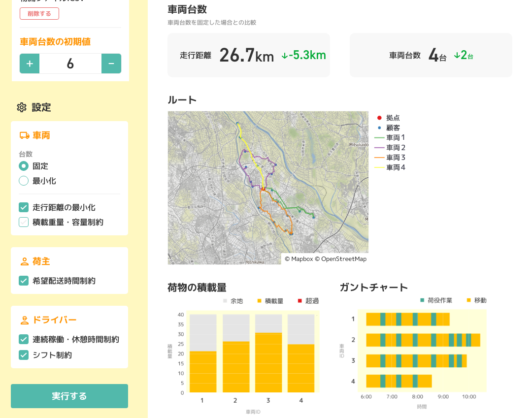This screenshot has width=532, height=418.
Task: Click 荷役作業 legend item in Gantt chart
Action: (x=436, y=300)
